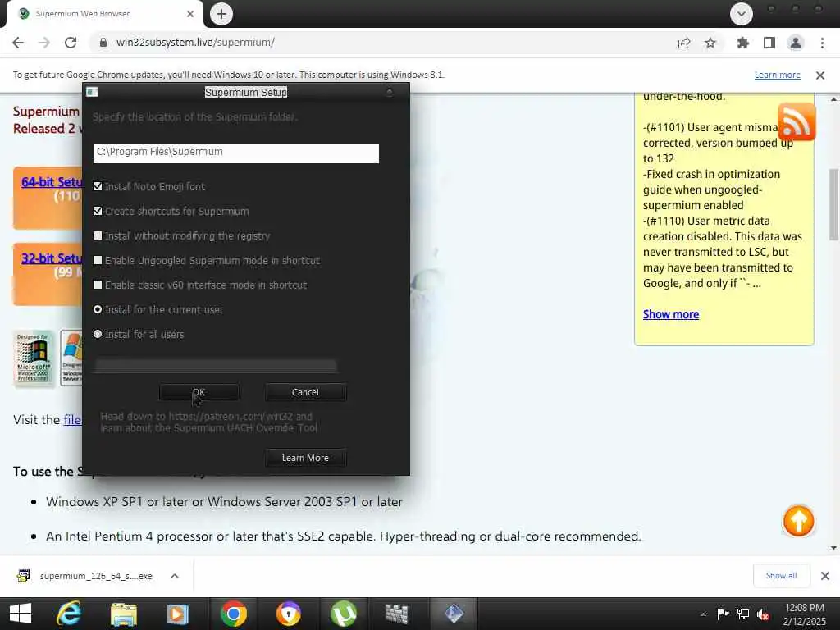The image size is (840, 630).
Task: Click Learn More in Supermium Setup
Action: (305, 458)
